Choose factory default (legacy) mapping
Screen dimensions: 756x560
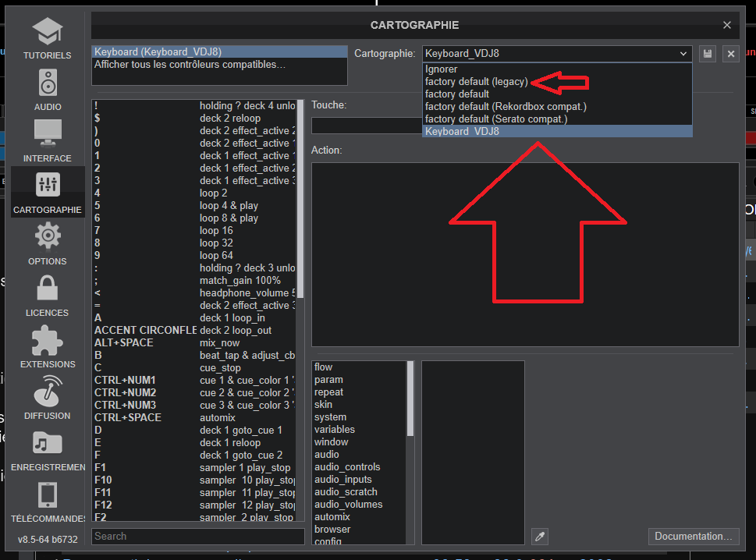coord(557,81)
